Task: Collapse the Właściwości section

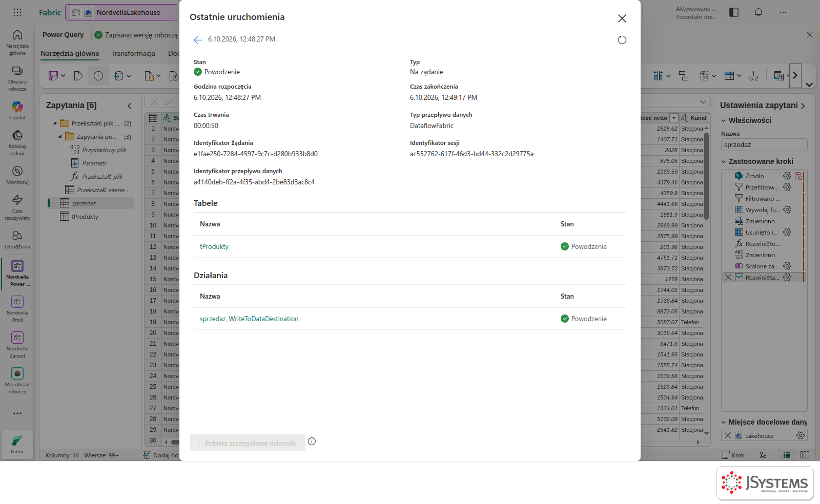Action: pyautogui.click(x=724, y=120)
